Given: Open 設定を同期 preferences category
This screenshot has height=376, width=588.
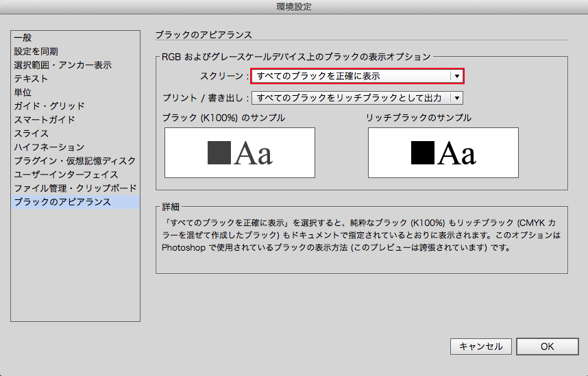Looking at the screenshot, I should (75, 51).
